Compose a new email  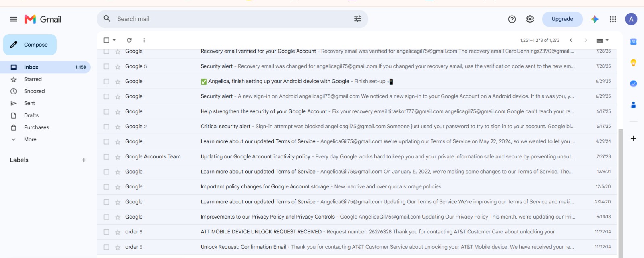tap(30, 45)
